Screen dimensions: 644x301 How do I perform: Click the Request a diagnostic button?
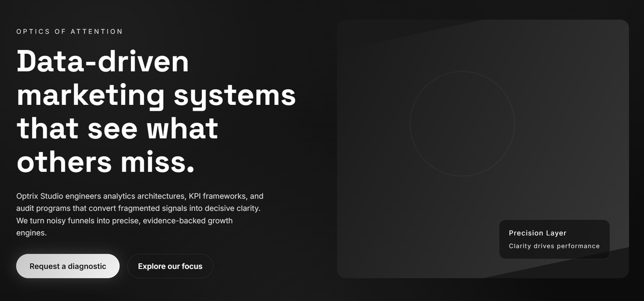(68, 266)
